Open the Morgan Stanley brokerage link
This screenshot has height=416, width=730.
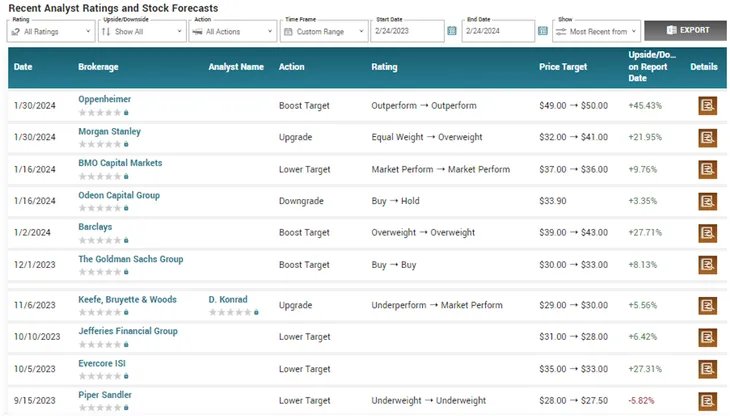point(109,131)
